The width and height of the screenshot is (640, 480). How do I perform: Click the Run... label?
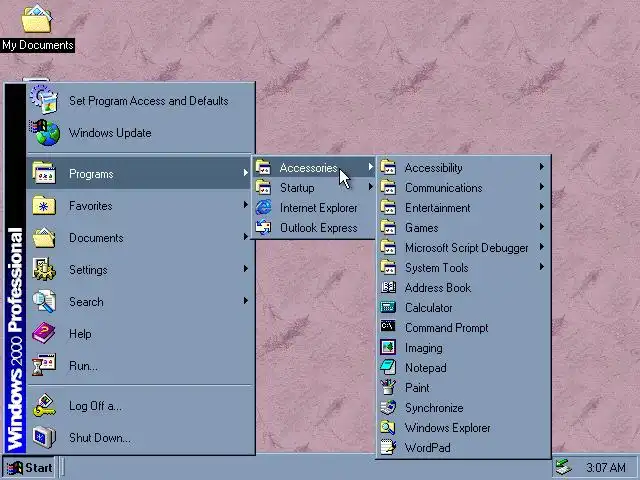[83, 366]
